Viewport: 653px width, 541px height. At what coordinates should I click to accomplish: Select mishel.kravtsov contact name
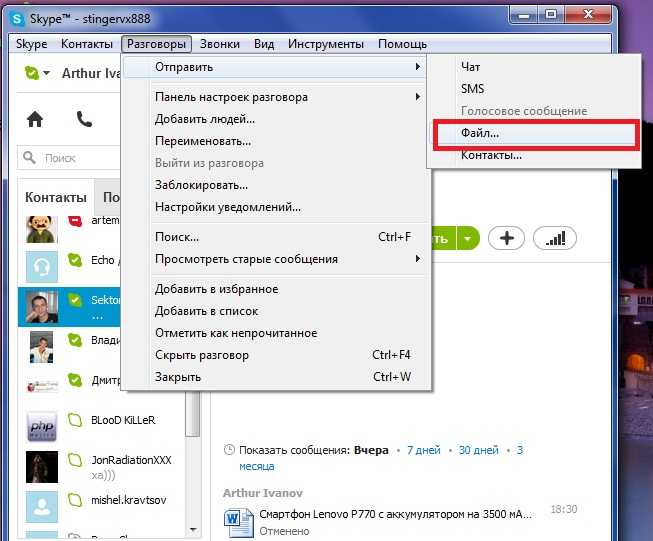pyautogui.click(x=129, y=500)
